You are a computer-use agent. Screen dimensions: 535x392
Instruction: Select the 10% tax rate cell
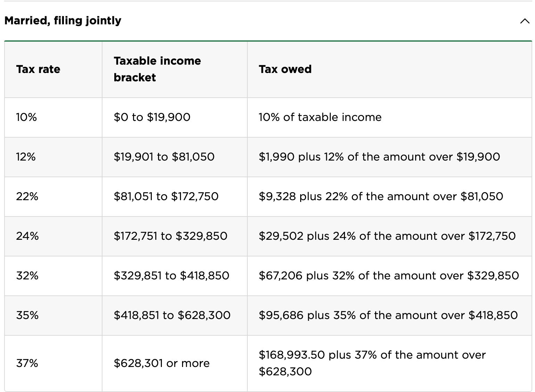coord(26,117)
